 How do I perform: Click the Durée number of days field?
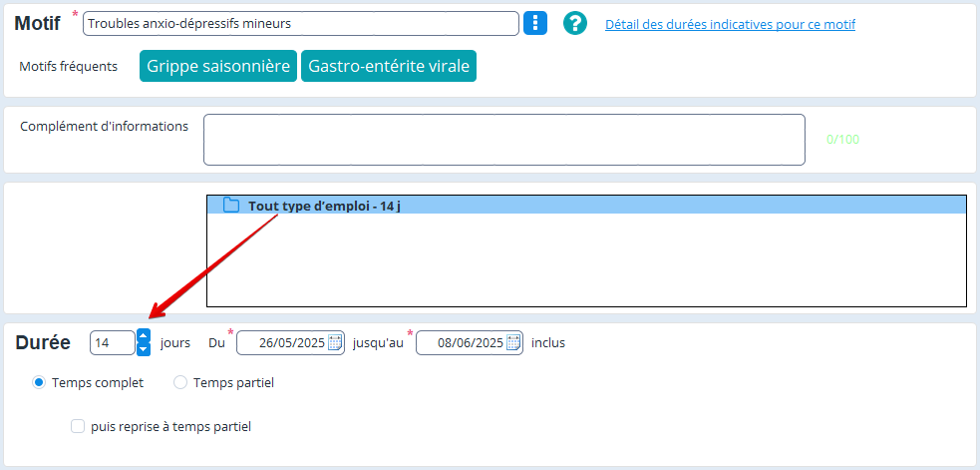tap(112, 343)
